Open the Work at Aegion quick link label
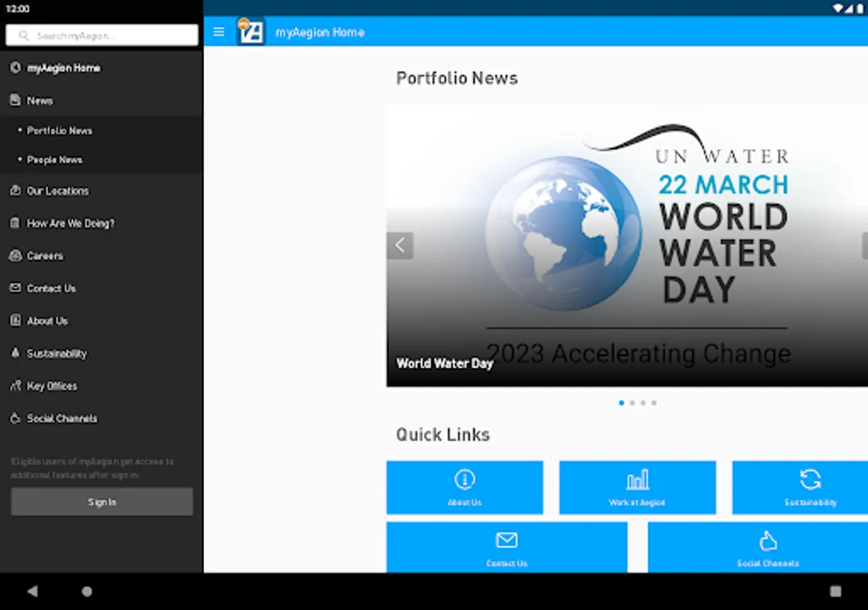This screenshot has height=610, width=868. coord(637,502)
